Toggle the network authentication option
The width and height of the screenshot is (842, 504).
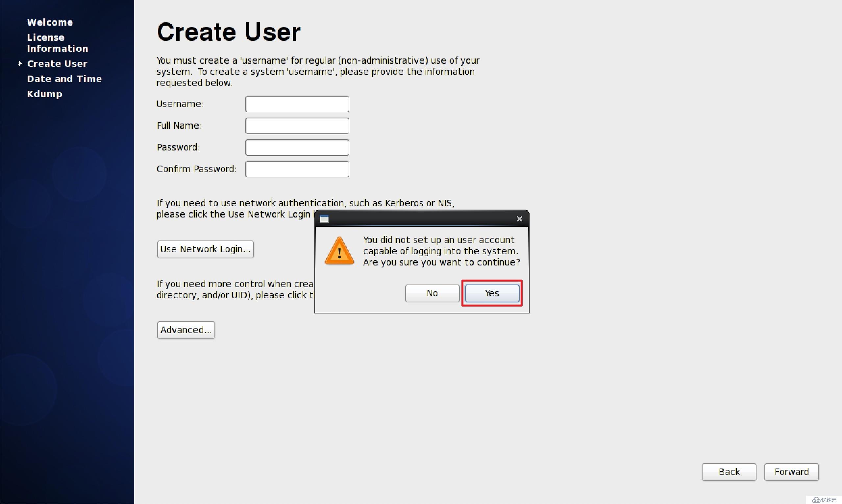205,249
